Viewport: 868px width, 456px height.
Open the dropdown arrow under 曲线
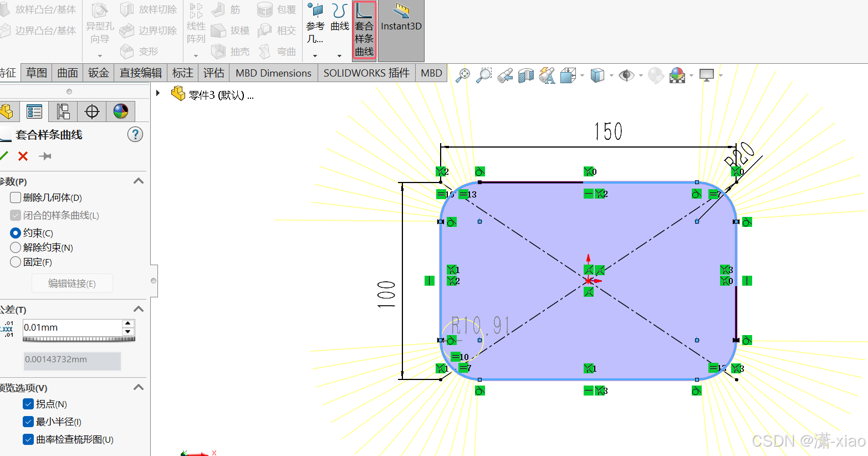[339, 55]
